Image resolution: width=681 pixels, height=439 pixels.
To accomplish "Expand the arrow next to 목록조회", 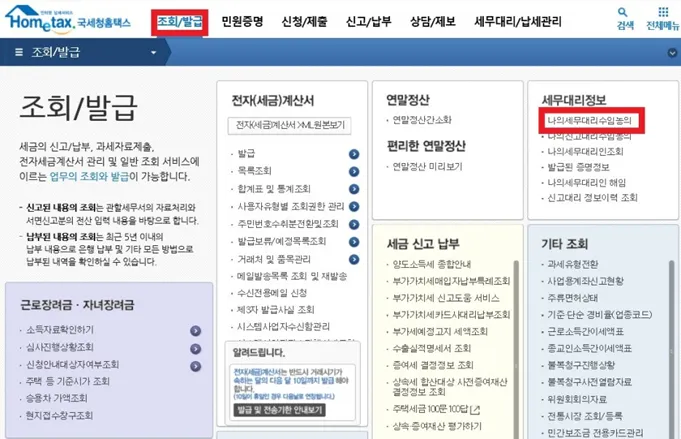I will pyautogui.click(x=354, y=172).
